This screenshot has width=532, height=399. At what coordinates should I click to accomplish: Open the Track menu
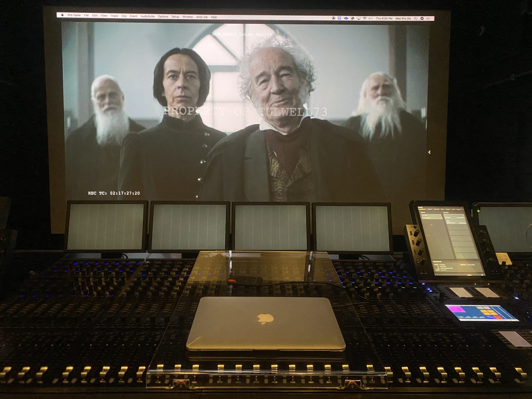coord(114,16)
